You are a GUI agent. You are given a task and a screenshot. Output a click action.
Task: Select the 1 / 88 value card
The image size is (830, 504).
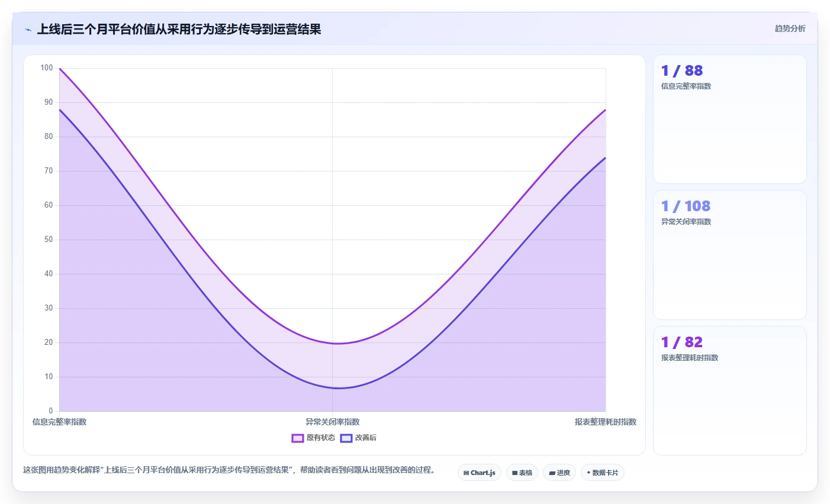(x=730, y=119)
